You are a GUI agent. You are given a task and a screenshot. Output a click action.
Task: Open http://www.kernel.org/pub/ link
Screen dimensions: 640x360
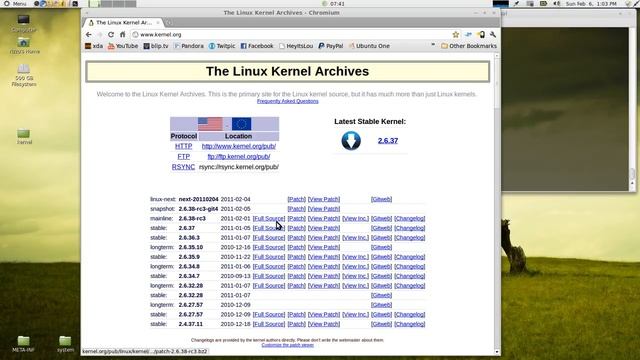pyautogui.click(x=239, y=146)
